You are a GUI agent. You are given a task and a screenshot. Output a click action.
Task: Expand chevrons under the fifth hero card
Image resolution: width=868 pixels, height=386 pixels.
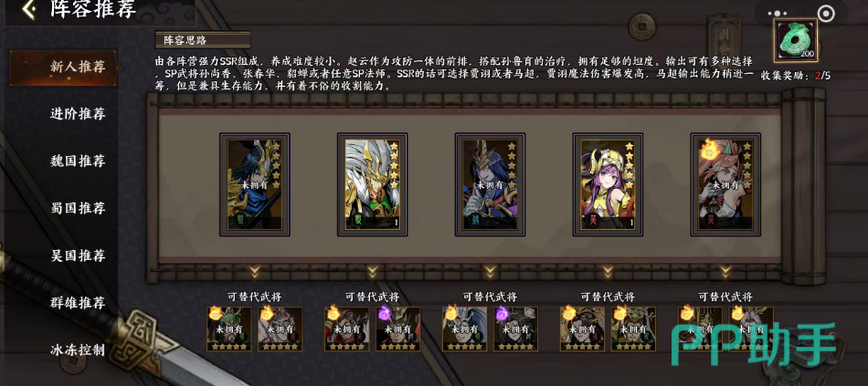click(x=725, y=272)
